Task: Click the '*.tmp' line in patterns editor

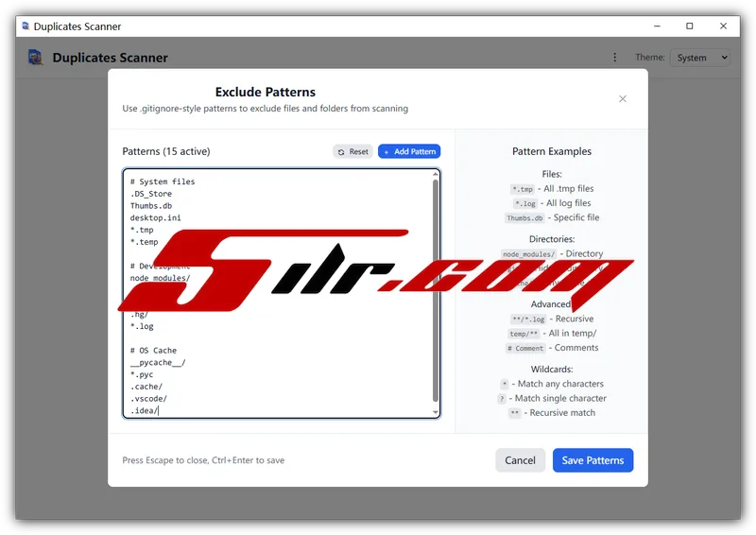Action: [x=142, y=230]
